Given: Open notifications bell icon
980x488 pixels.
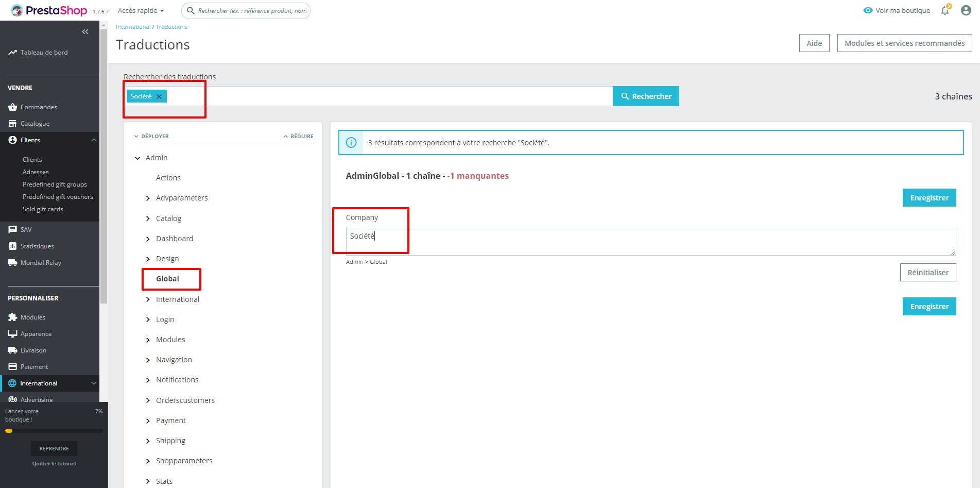Looking at the screenshot, I should pos(945,10).
